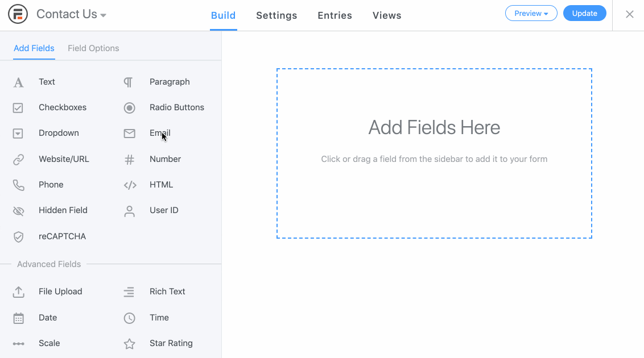Click the Formidable Forms logo icon
Viewport: 644px width, 358px height.
(17, 13)
